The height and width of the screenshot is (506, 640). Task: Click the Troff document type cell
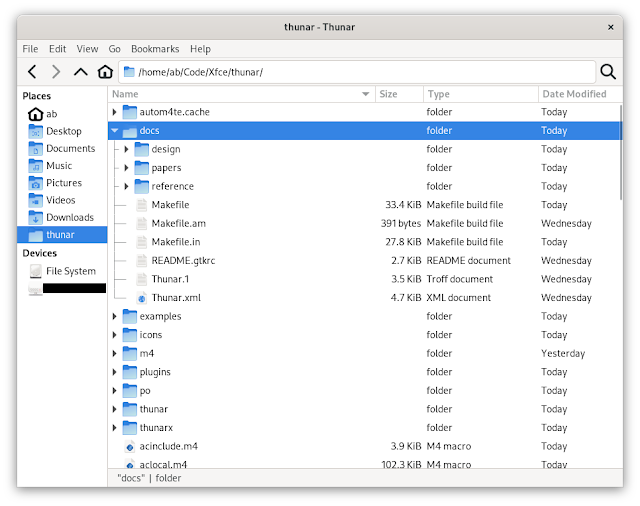tap(460, 279)
